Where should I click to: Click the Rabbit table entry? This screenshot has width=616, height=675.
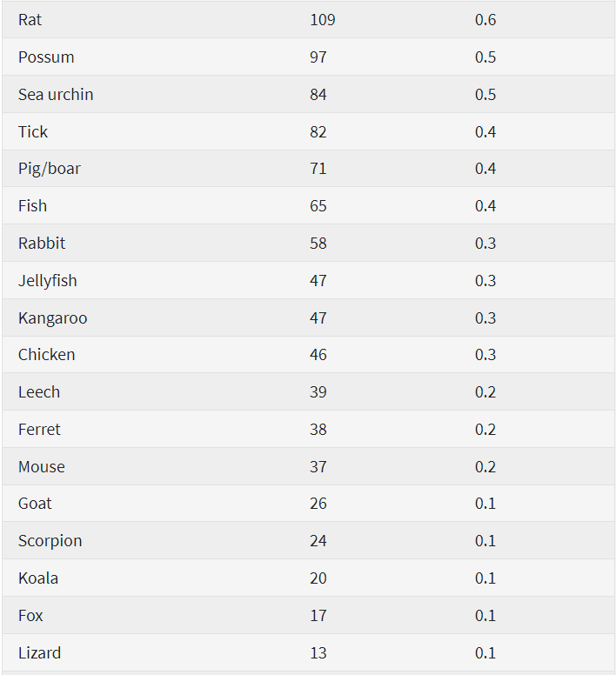click(42, 244)
